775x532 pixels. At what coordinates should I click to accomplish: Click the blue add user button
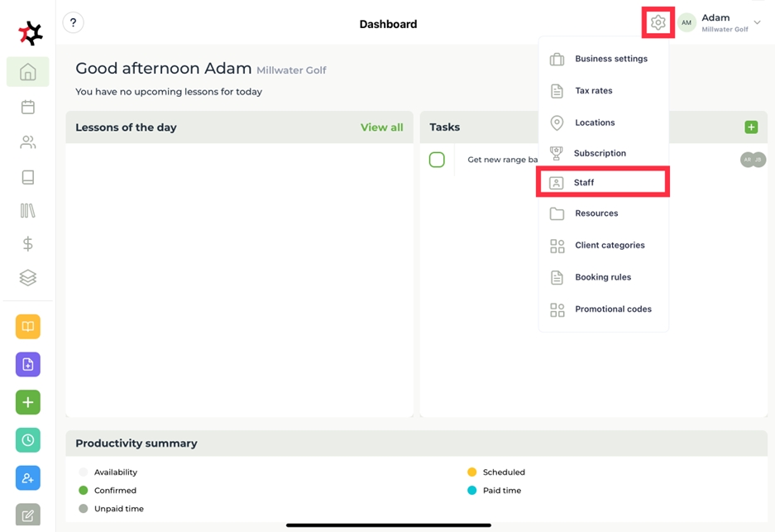[x=27, y=478]
